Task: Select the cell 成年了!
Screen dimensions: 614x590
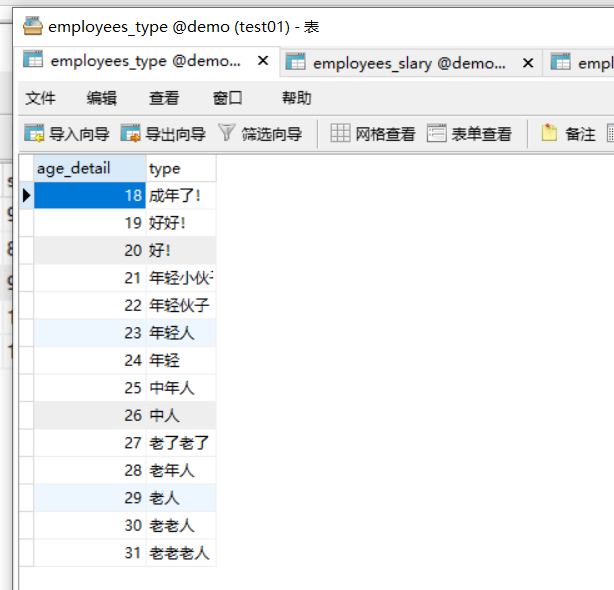Action: tap(181, 195)
